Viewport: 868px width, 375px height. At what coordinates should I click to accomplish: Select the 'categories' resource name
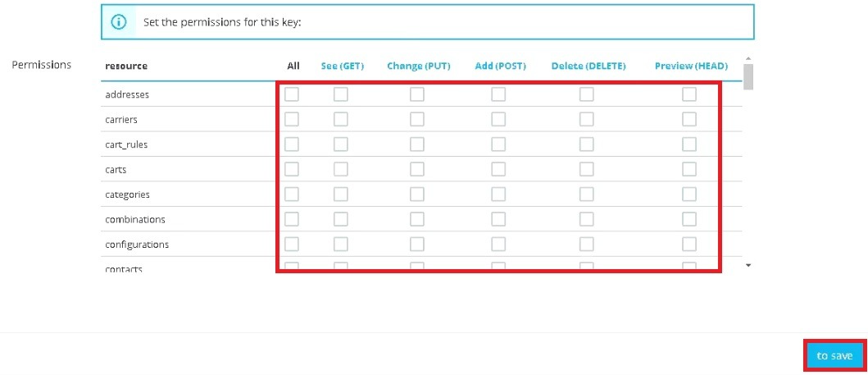click(127, 194)
